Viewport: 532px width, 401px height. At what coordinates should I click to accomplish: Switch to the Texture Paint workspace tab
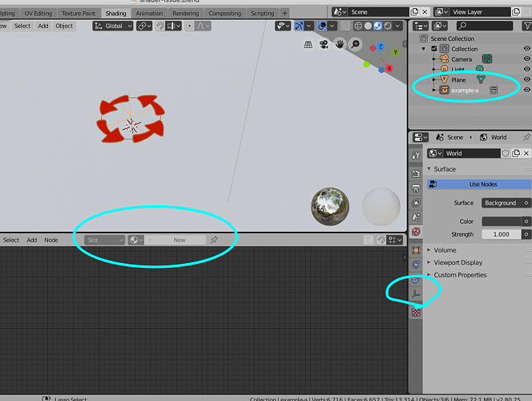(79, 14)
